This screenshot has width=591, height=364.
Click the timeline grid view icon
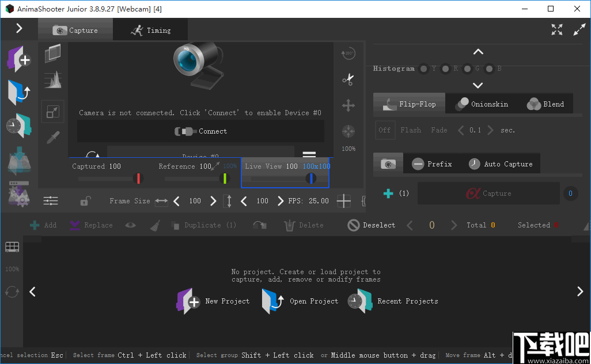tap(12, 247)
